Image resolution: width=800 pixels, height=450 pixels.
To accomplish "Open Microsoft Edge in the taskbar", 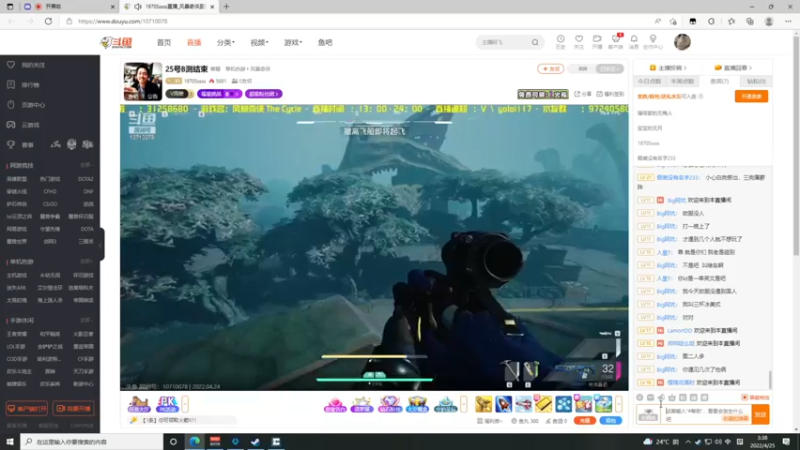I will [x=195, y=441].
